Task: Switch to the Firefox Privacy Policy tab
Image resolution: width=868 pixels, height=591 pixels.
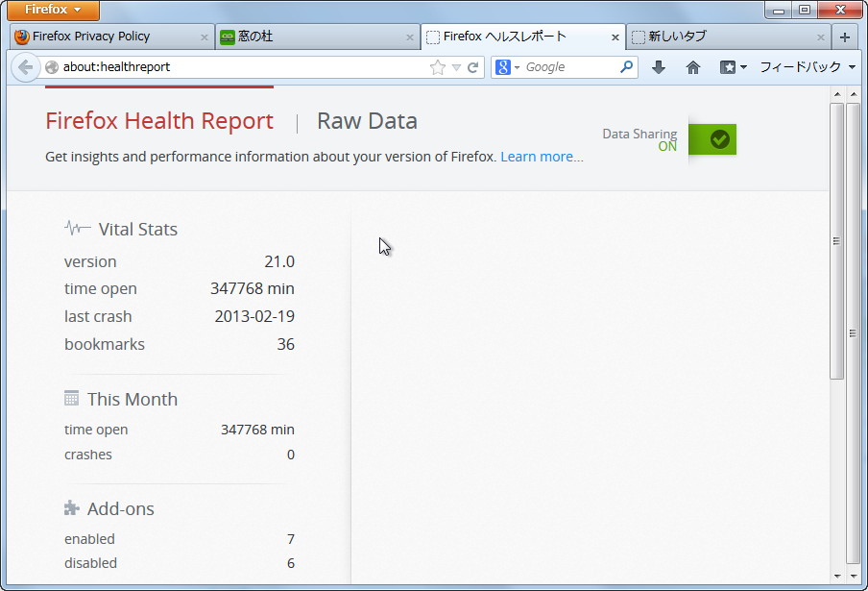Action: (111, 37)
